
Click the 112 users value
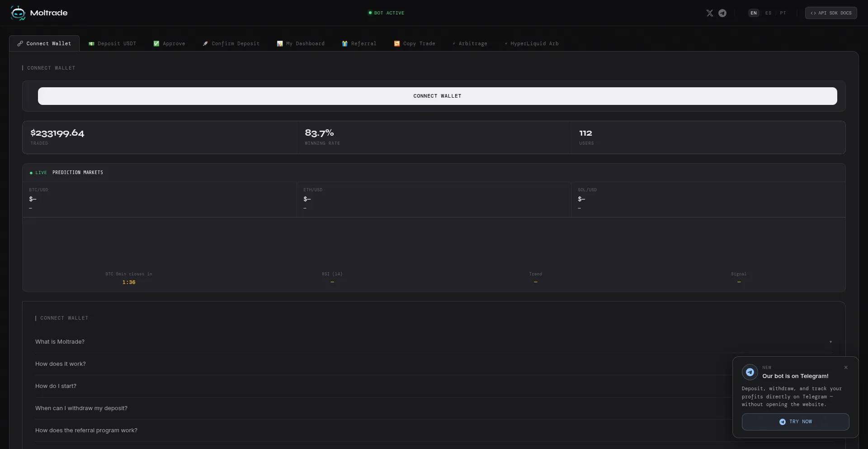585,133
